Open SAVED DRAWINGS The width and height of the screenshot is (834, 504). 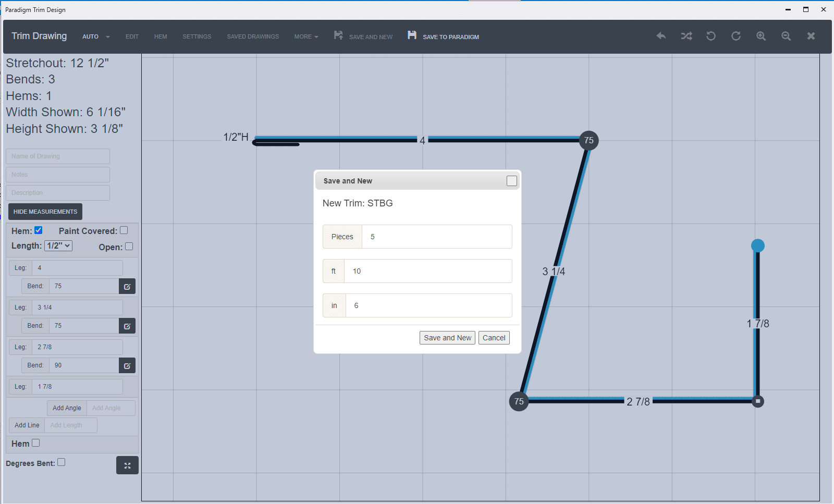pos(253,36)
